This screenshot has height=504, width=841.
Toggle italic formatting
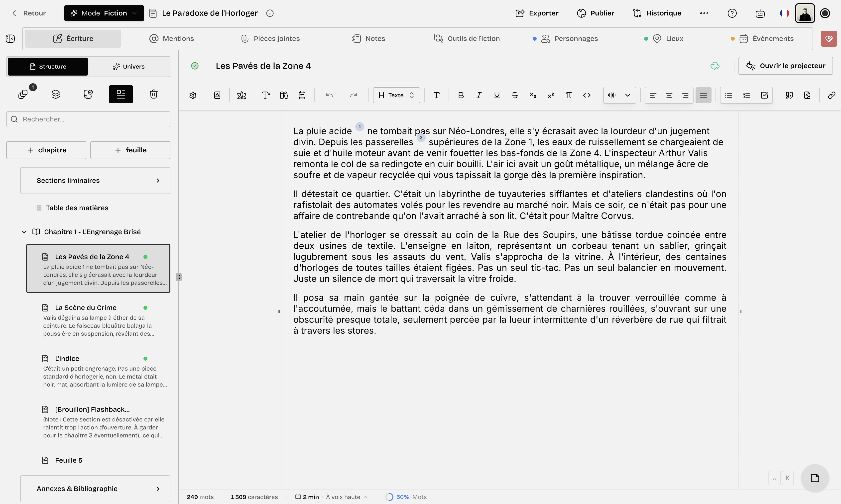click(x=479, y=95)
